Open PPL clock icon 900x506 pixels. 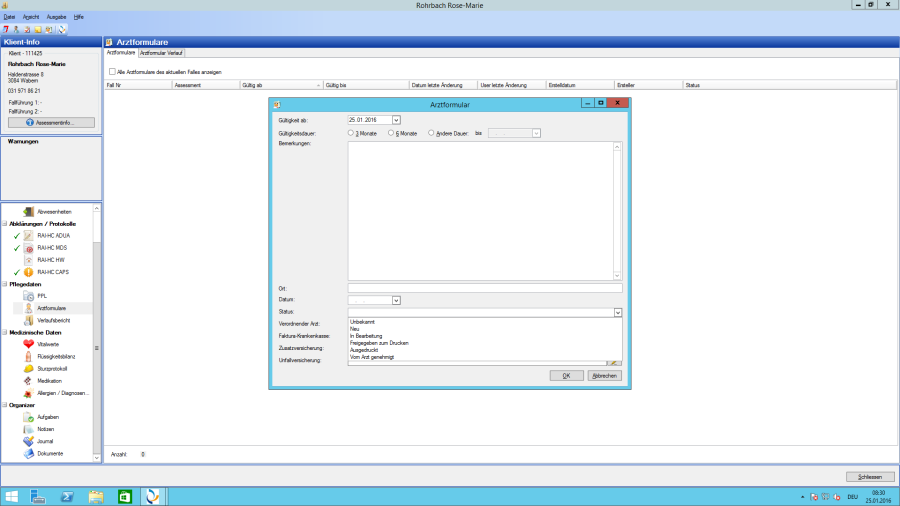(x=28, y=296)
